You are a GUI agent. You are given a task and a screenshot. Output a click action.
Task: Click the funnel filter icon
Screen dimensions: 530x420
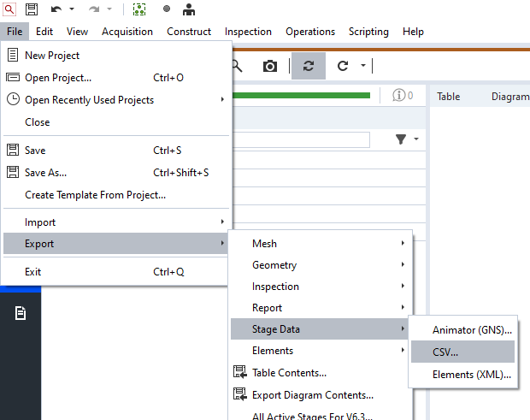[401, 139]
